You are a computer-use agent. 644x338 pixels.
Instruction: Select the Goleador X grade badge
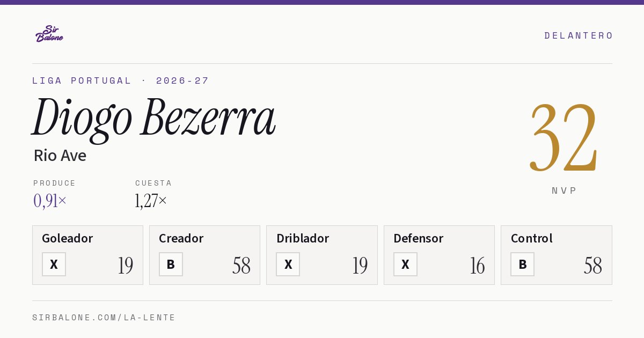pyautogui.click(x=54, y=264)
